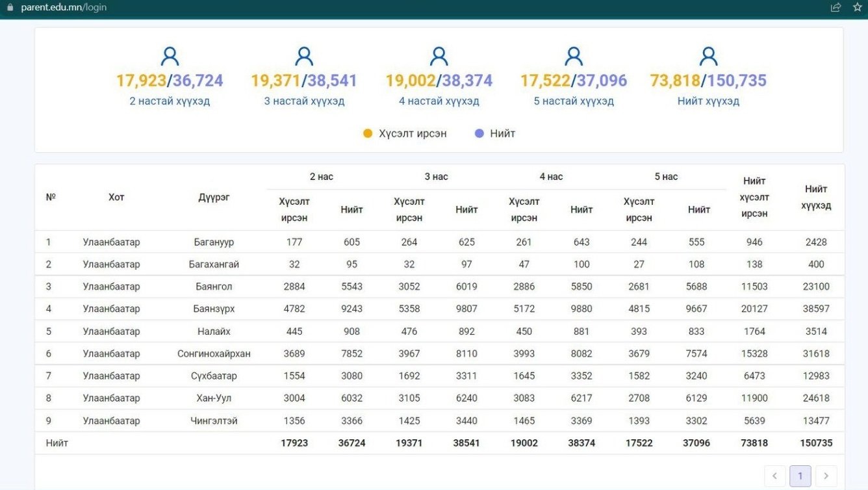Click the person icon above 3 настай хүүхэд
This screenshot has width=868, height=490.
click(304, 57)
